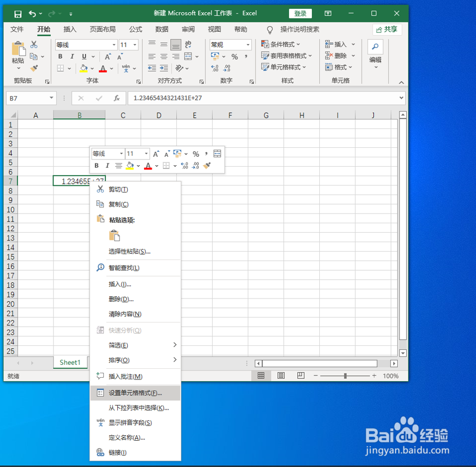476x467 pixels.
Task: Toggle Italic in mini toolbar
Action: click(107, 165)
